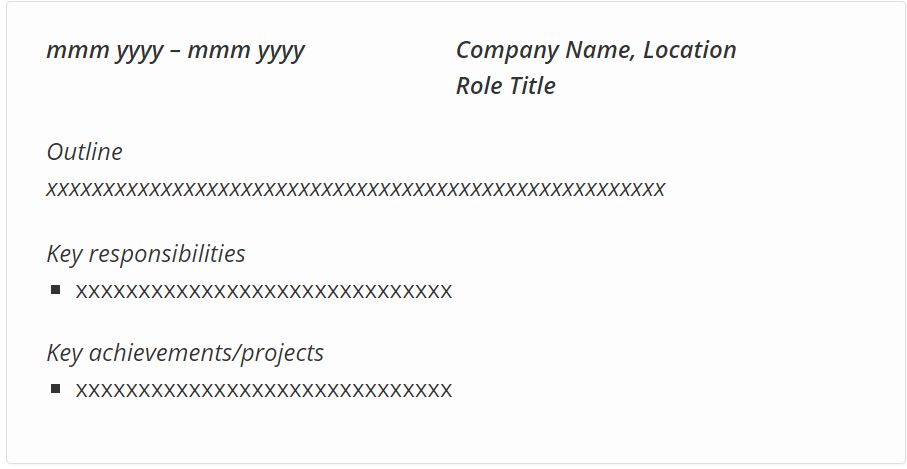Click the 'Key responsibilities' heading
This screenshot has height=469, width=907.
tap(146, 254)
